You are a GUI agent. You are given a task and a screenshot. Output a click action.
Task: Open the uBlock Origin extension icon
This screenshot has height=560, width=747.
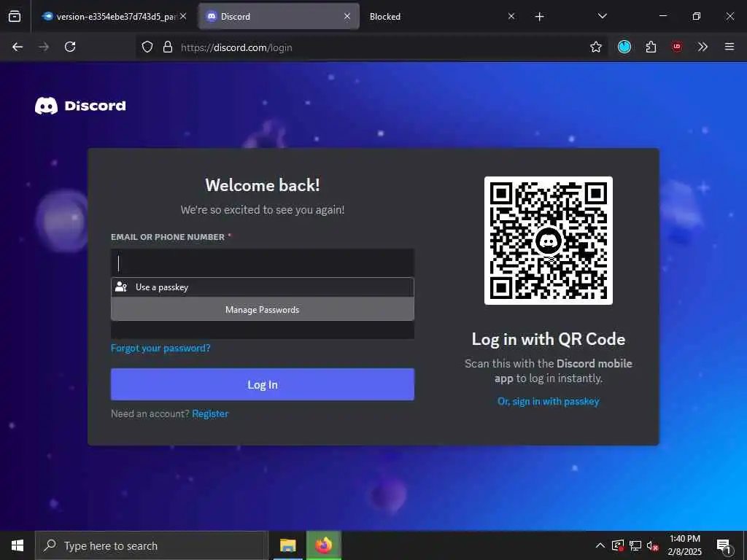coord(677,47)
